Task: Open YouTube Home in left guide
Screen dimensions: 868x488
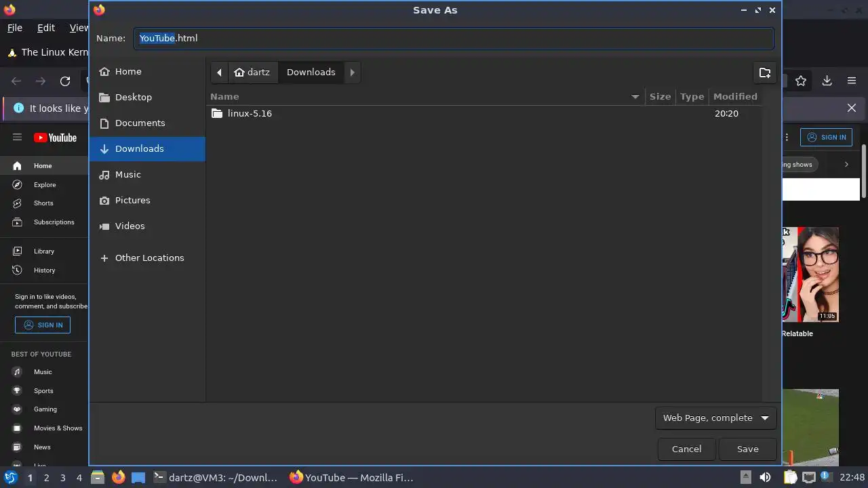Action: pyautogui.click(x=44, y=166)
